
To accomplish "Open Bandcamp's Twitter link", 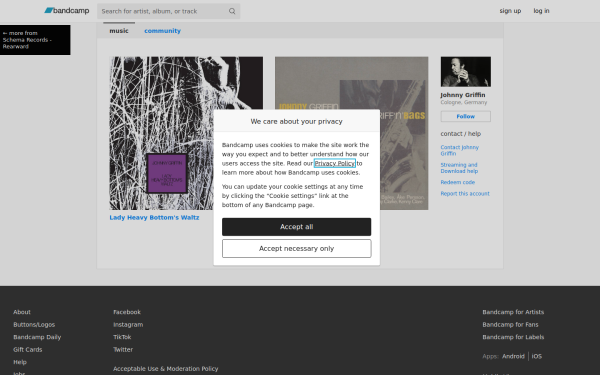I will click(123, 349).
